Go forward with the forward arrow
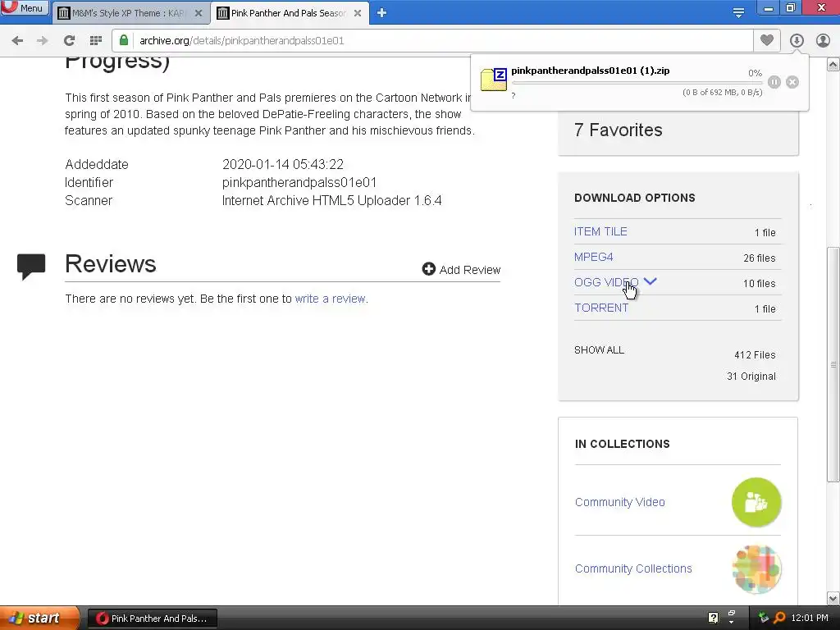840x630 pixels. coord(43,41)
